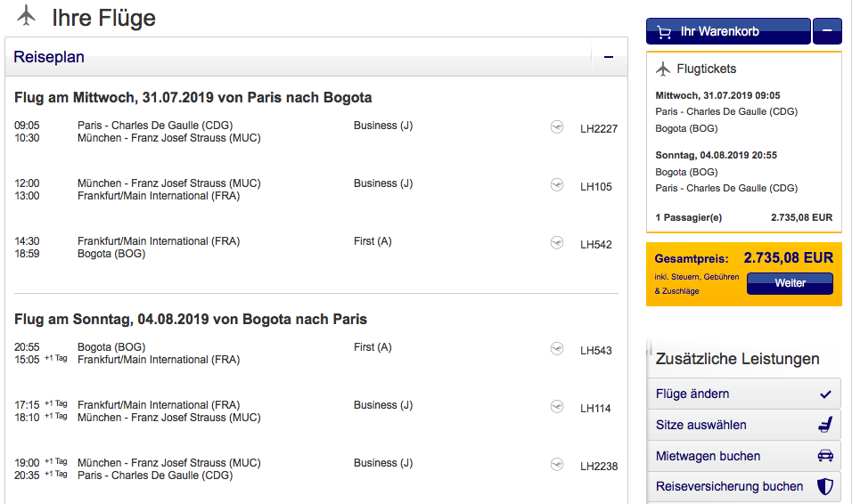Click the Lufthansa logo for flight LH105
This screenshot has width=852, height=504.
(557, 185)
